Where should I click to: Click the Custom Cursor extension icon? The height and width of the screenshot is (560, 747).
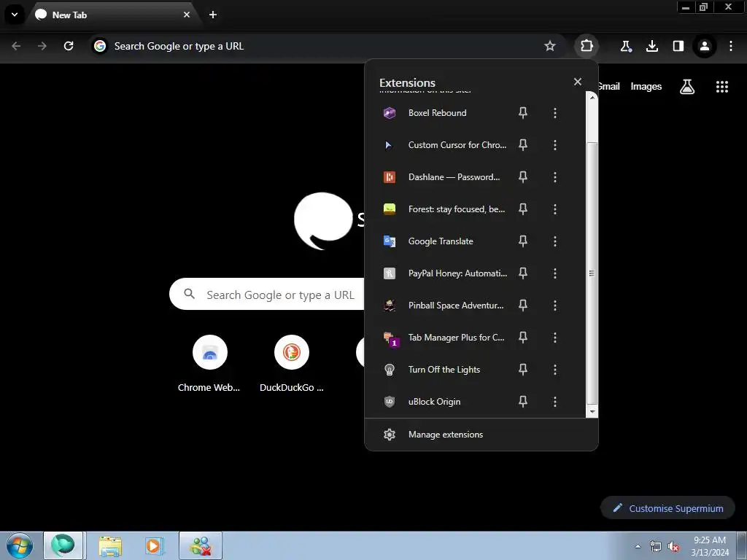point(390,145)
